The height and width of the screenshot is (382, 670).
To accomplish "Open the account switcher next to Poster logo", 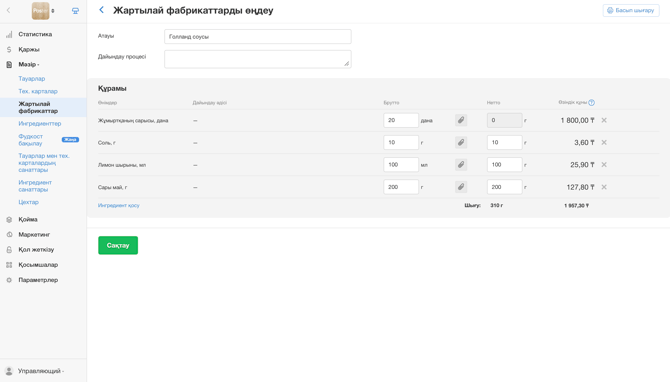I will (53, 11).
